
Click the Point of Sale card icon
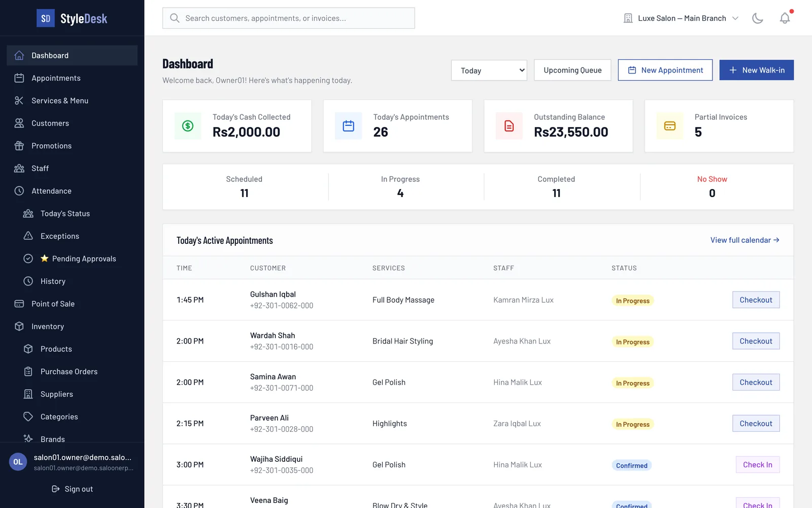tap(19, 304)
